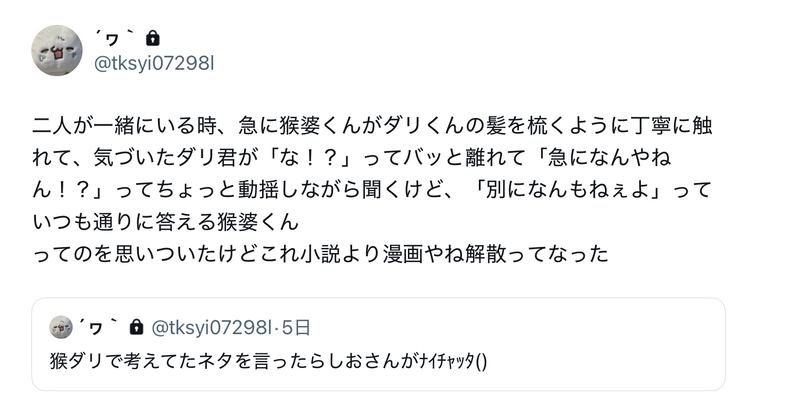Viewport: 799px width, 419px height.
Task: Open the quoted tweet's 5日 timestamp
Action: point(297,326)
